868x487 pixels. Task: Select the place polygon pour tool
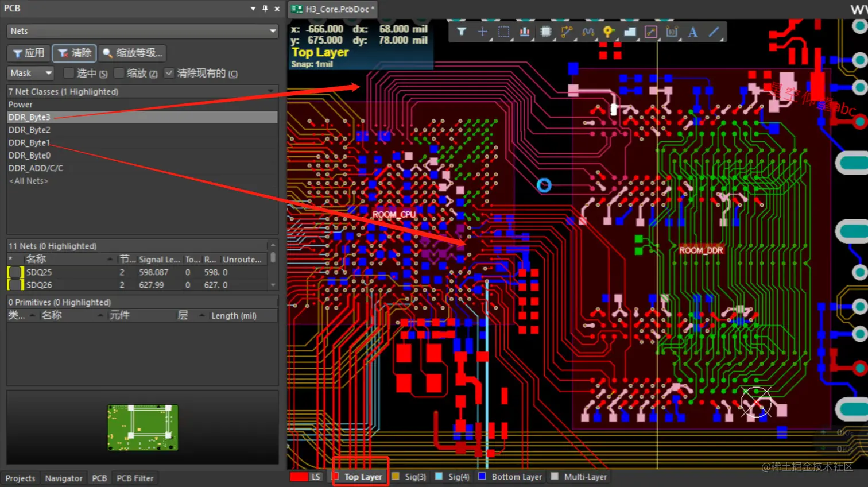[630, 32]
